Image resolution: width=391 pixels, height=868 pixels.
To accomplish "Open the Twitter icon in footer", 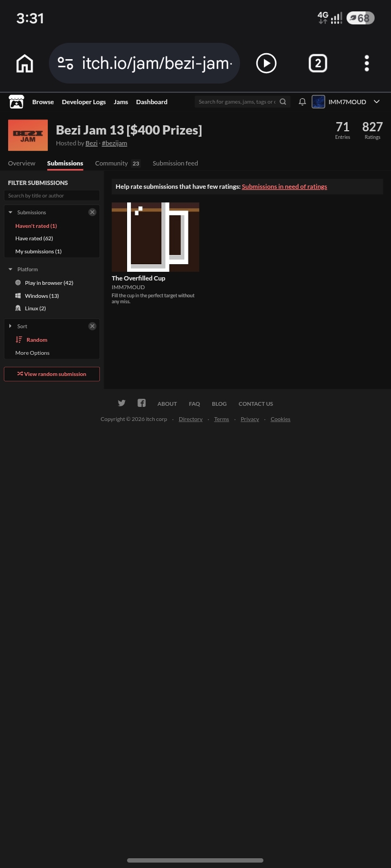I will point(122,403).
